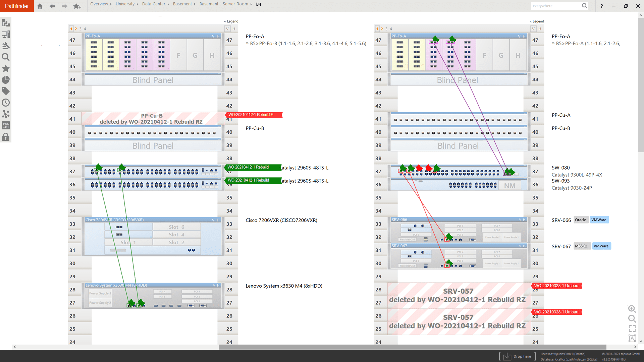Open the Basement breadcrumb item
The width and height of the screenshot is (644, 362).
[182, 4]
